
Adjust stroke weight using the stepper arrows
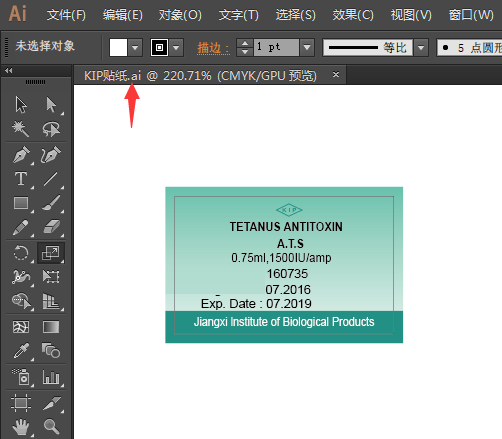245,48
